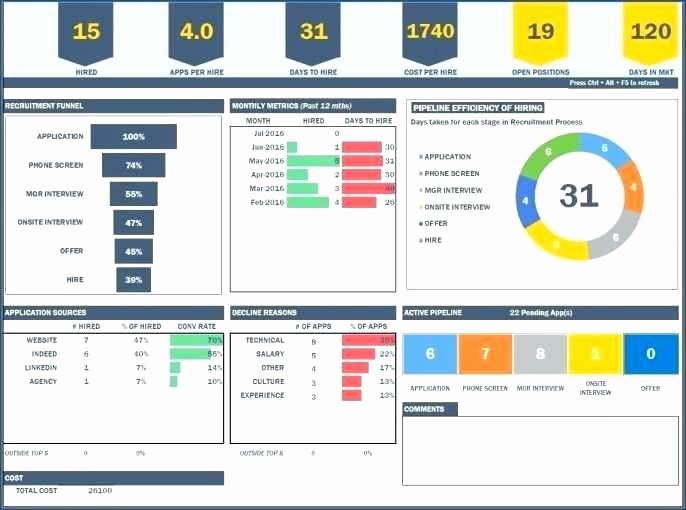
Task: Select the Phone Screen 74% funnel bar
Action: (134, 165)
